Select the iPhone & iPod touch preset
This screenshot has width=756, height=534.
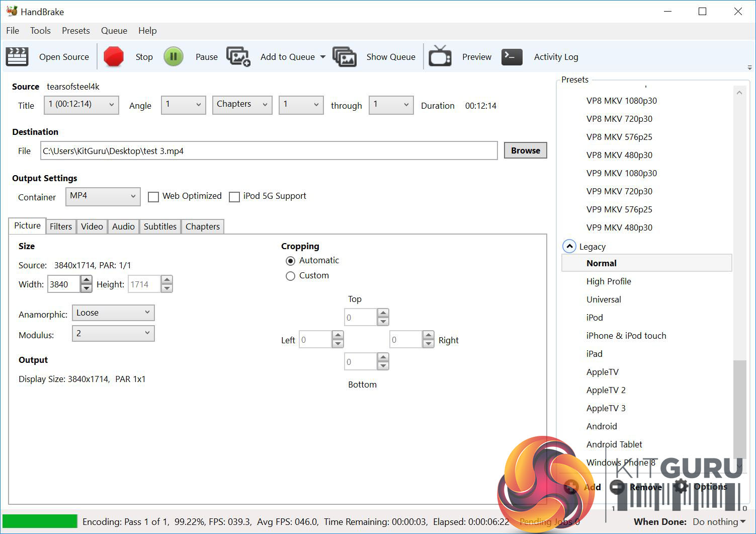[626, 336]
